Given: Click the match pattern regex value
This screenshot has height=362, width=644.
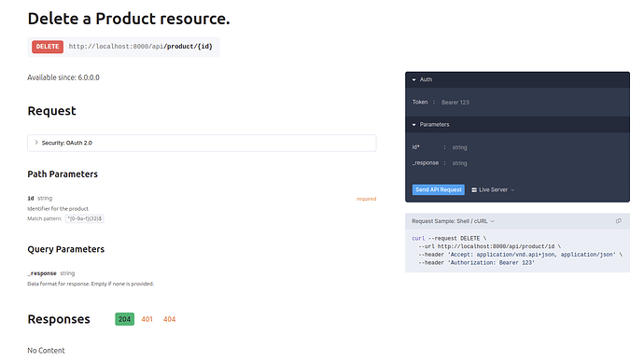Looking at the screenshot, I should [85, 218].
